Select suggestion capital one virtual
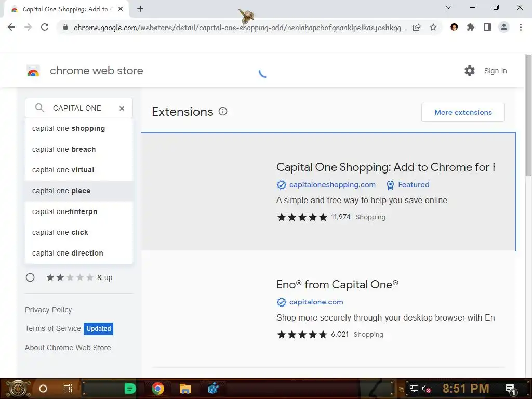Image resolution: width=532 pixels, height=399 pixels. point(79,170)
